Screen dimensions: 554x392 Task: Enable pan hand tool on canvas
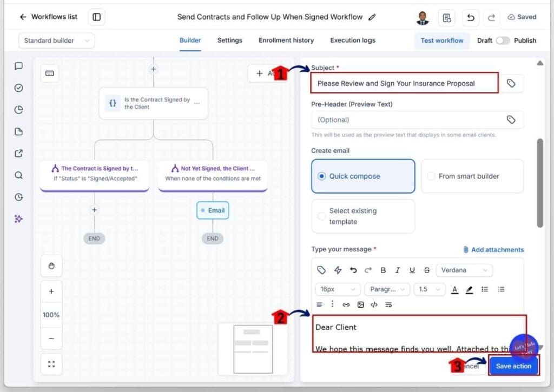click(x=51, y=266)
